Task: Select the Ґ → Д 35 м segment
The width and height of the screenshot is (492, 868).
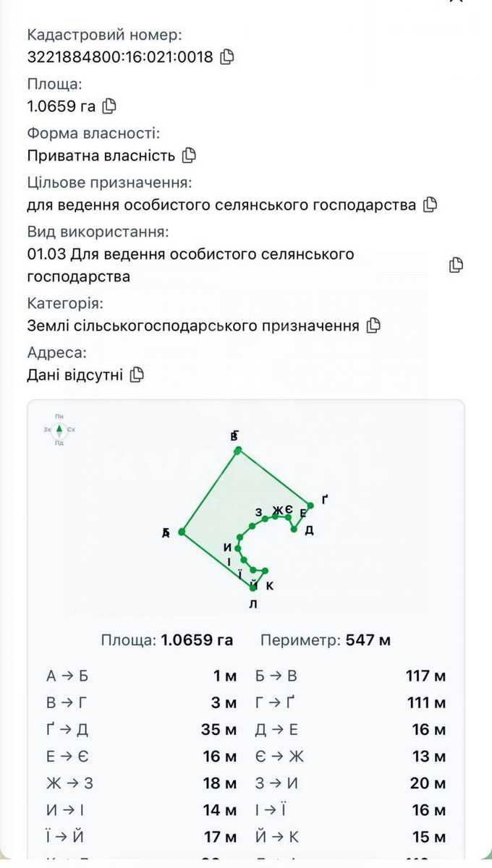Action: point(141,730)
